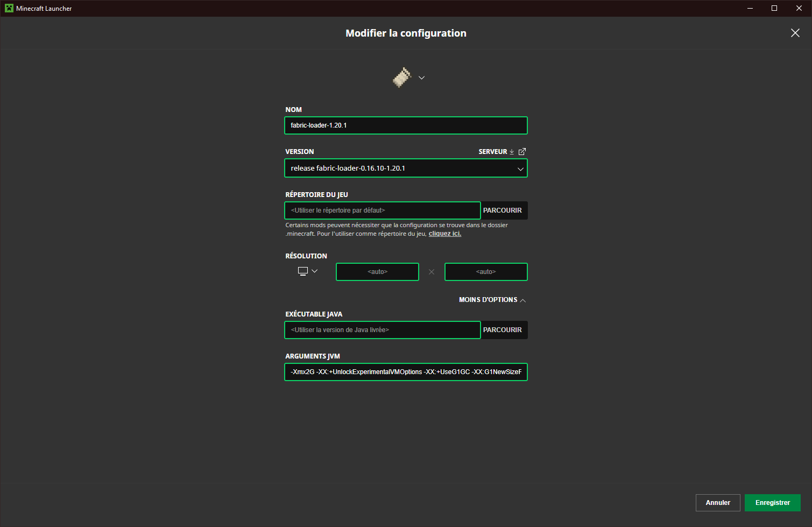Open the icon chooser chevron
Screen dimensions: 812x527
(422, 78)
